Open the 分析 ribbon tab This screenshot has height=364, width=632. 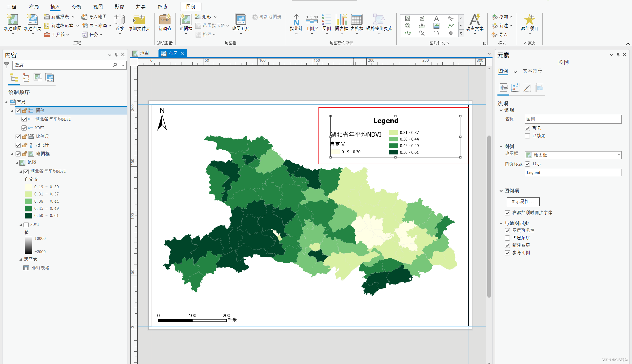click(x=77, y=7)
